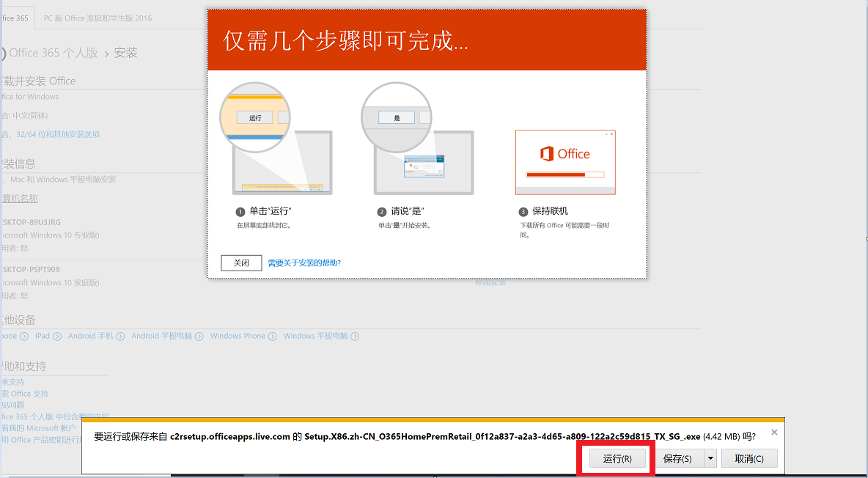868x478 pixels.
Task: Open the iPad install link
Action: (x=43, y=336)
